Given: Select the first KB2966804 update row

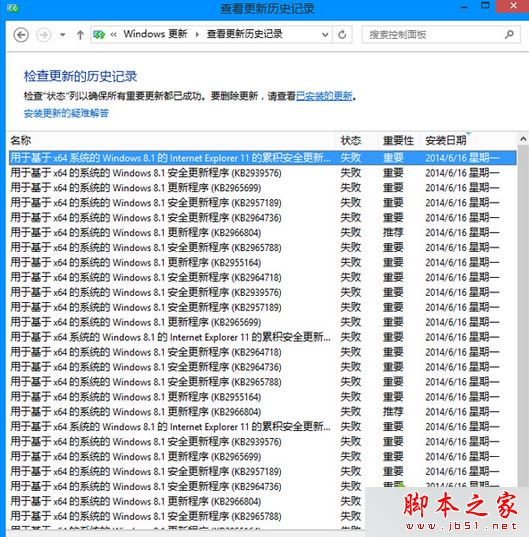Looking at the screenshot, I should coord(263,233).
